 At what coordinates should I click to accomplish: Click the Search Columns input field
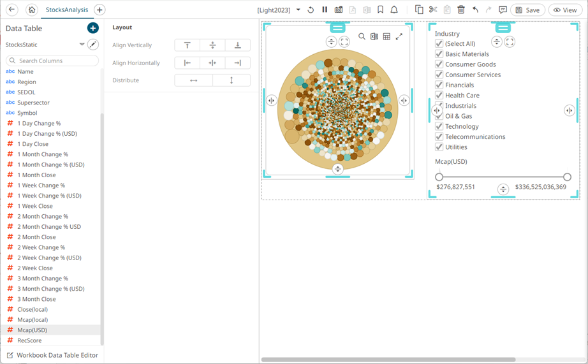click(x=53, y=61)
